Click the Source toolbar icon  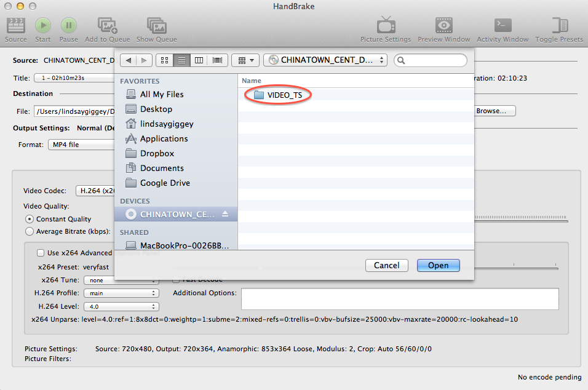tap(16, 30)
